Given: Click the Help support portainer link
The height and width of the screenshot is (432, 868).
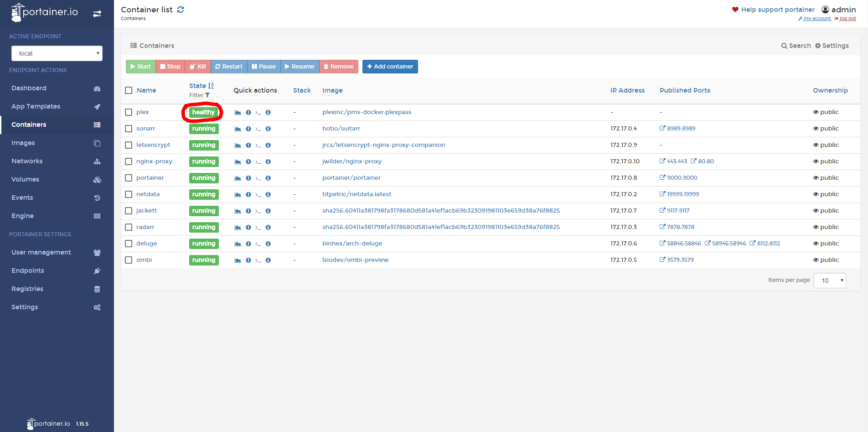Looking at the screenshot, I should [x=773, y=10].
